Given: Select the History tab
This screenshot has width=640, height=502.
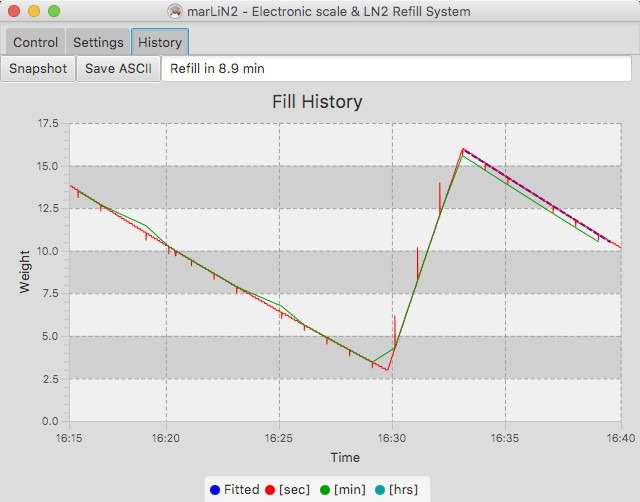Looking at the screenshot, I should [x=160, y=43].
